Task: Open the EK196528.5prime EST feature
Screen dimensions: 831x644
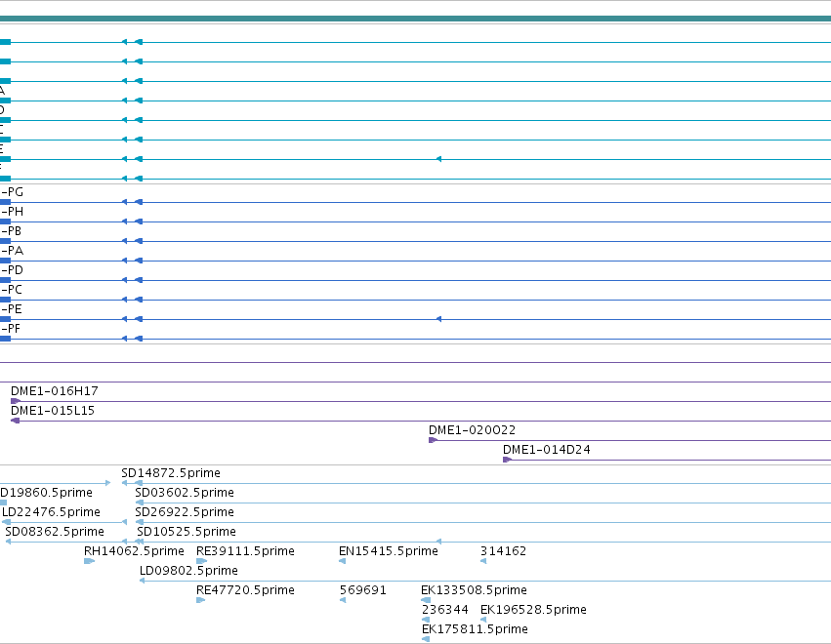Action: point(533,610)
